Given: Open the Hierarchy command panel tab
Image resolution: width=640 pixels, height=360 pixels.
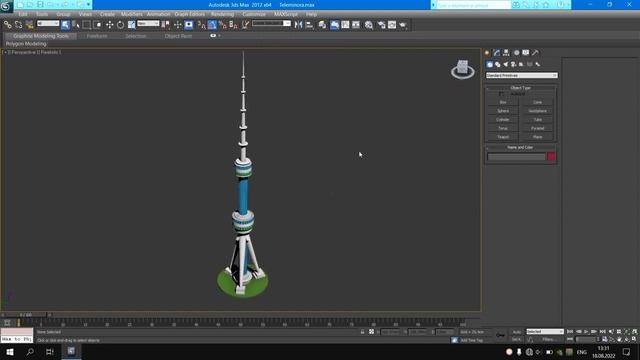Looking at the screenshot, I should point(506,53).
